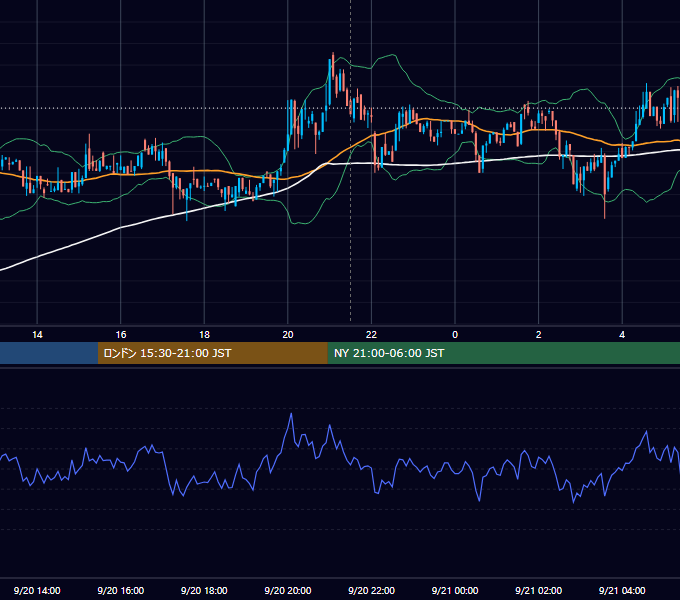The height and width of the screenshot is (600, 680).
Task: Click the '4' hour label on price chart axis
Action: [x=622, y=335]
